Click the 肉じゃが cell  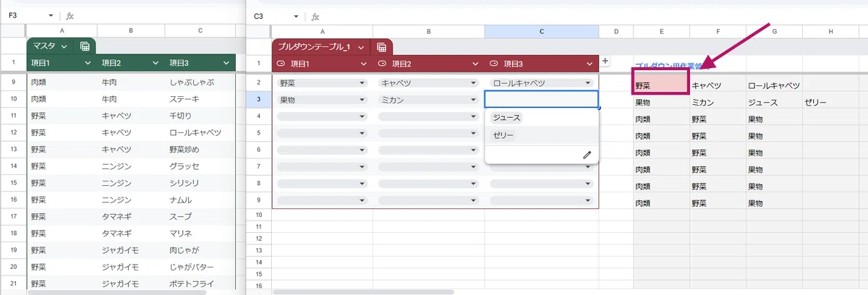pos(200,250)
